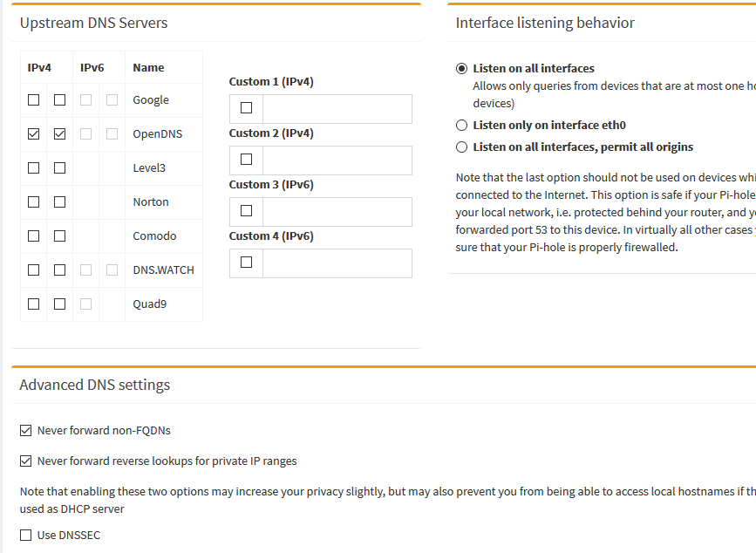The image size is (756, 553).
Task: Enable the Custom 2 (IPv4) checkbox
Action: coord(247,159)
